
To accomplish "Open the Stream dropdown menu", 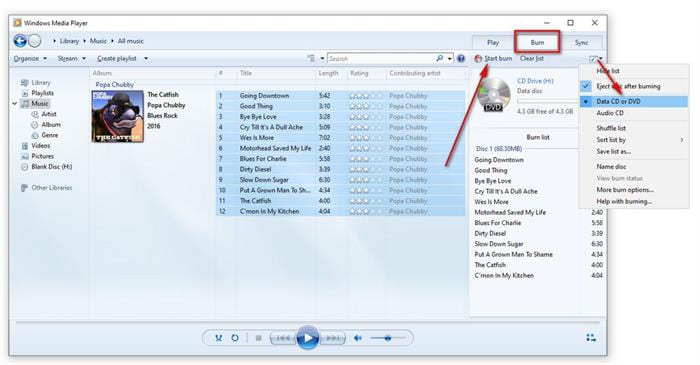I will 71,58.
